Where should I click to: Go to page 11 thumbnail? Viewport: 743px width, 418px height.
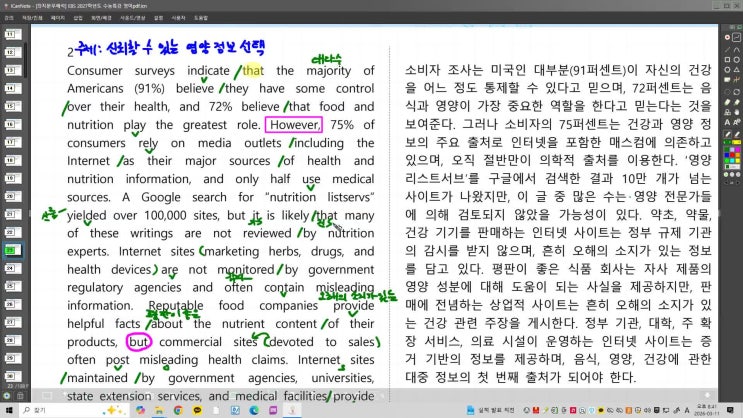point(13,34)
